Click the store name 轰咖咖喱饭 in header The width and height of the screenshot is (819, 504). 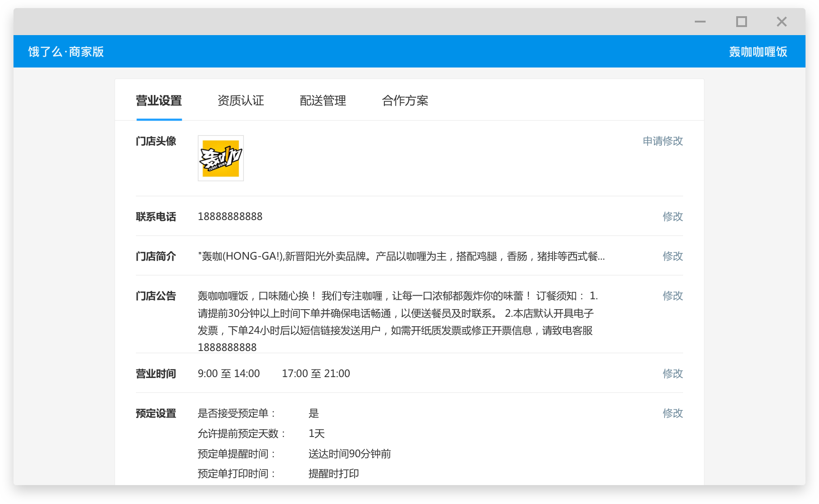[758, 51]
